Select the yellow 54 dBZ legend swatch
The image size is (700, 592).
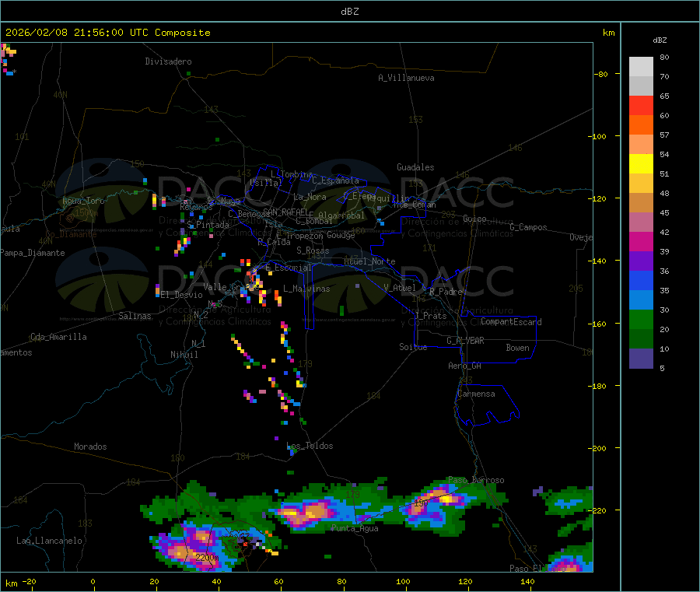(641, 164)
